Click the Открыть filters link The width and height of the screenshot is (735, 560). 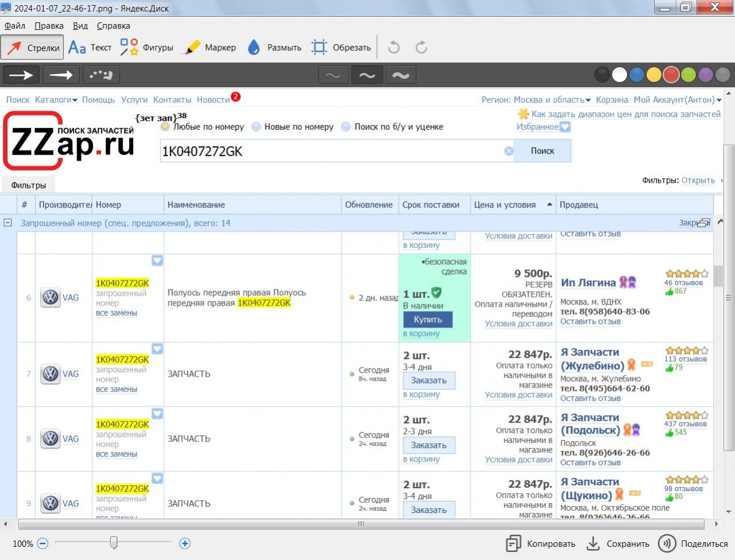pyautogui.click(x=698, y=180)
